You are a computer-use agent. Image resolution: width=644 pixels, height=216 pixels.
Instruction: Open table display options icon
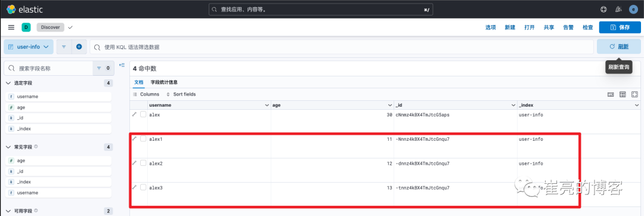(623, 94)
